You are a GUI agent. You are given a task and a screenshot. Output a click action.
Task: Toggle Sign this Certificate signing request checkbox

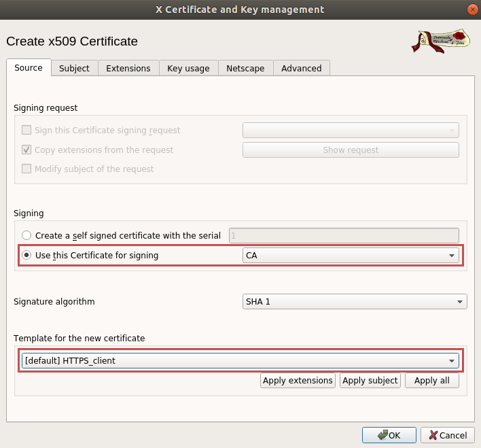26,130
